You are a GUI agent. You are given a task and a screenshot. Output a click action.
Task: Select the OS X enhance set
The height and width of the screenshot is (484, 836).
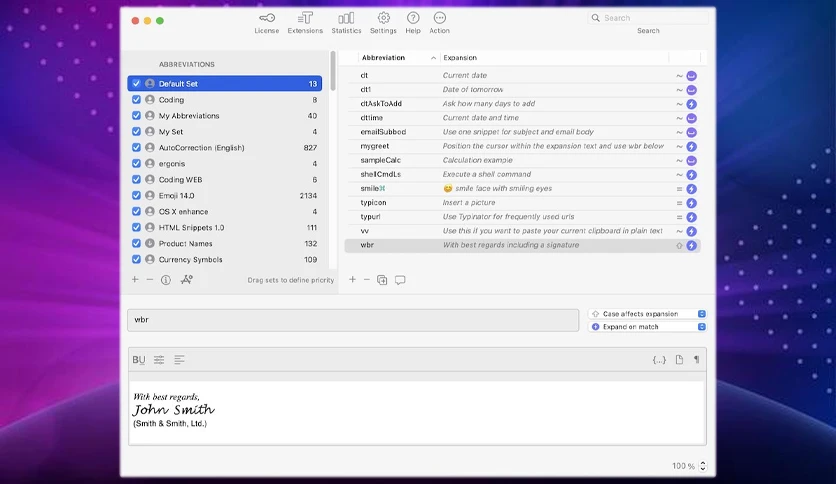coord(224,212)
